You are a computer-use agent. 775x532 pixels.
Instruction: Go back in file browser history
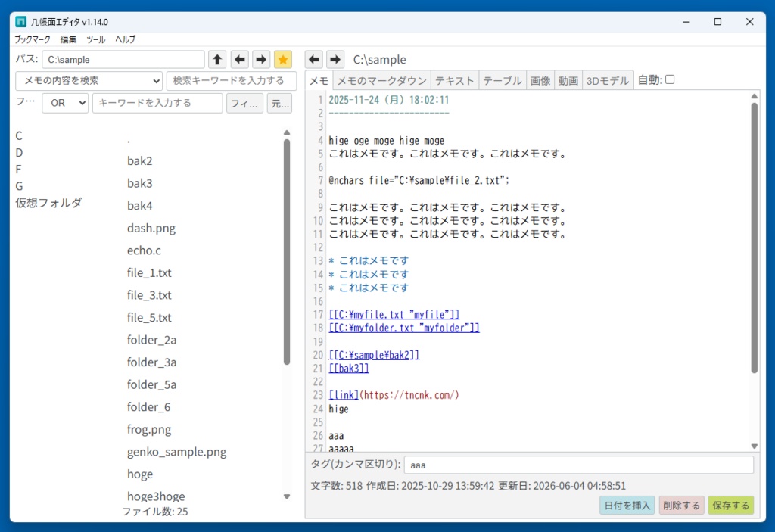tap(240, 60)
